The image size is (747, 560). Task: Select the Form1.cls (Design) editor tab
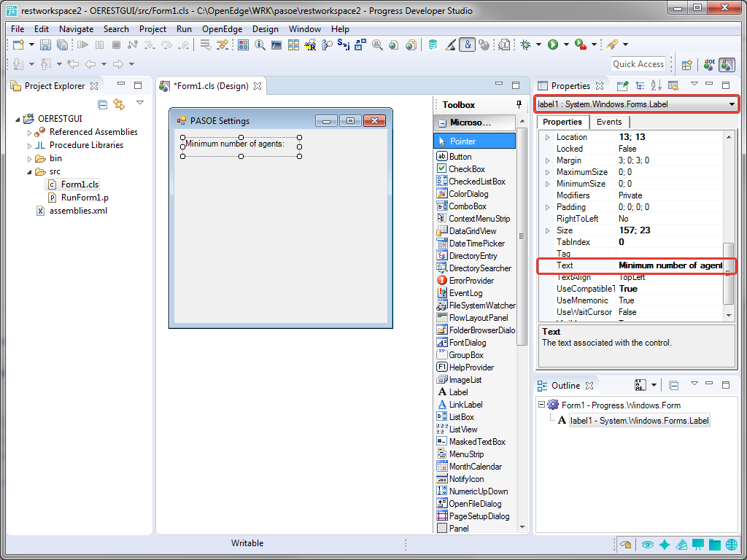click(x=211, y=86)
